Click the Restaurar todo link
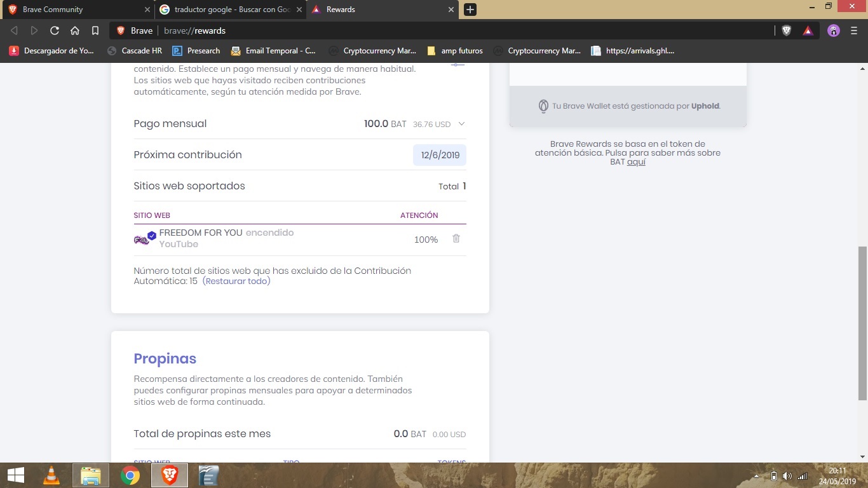 (x=236, y=281)
